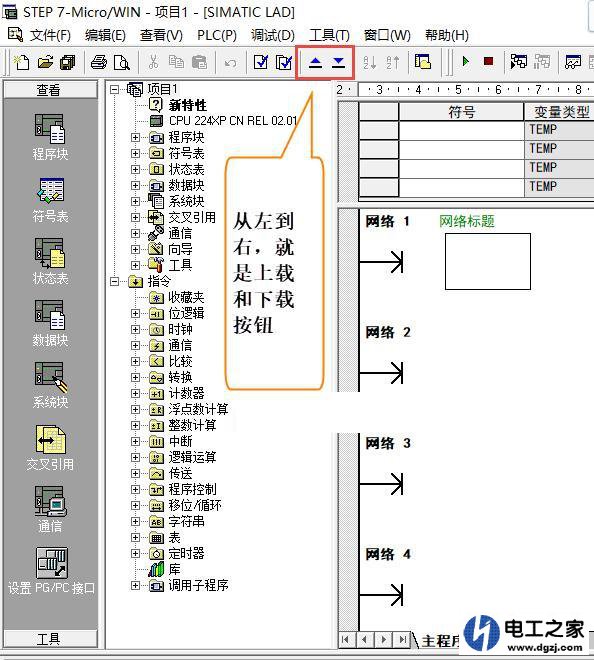Open 设置 PG/PC 接口 in the sidebar

point(51,571)
